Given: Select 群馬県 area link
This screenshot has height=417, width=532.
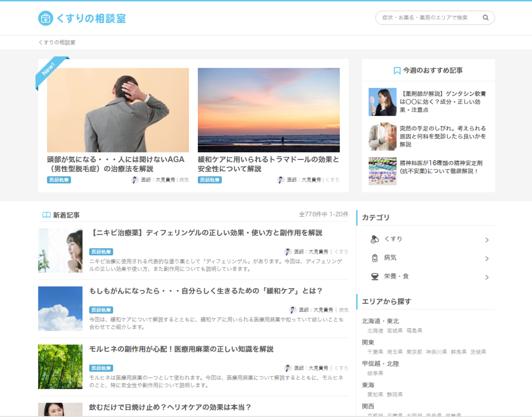Looking at the screenshot, I should pyautogui.click(x=459, y=352).
